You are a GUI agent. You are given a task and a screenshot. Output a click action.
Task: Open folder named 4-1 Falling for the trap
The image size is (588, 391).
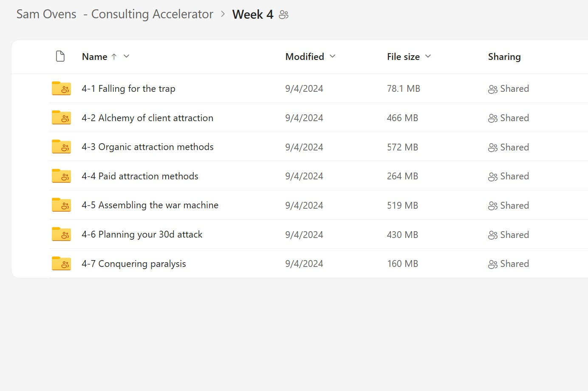128,88
